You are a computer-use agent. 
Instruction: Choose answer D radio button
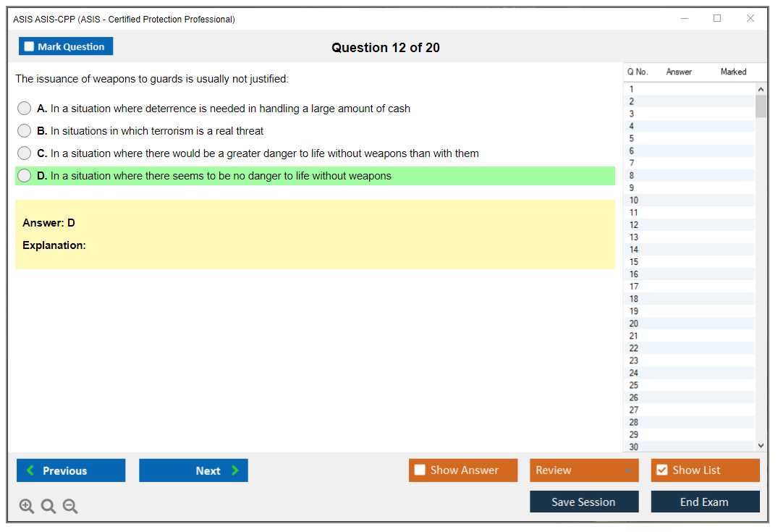25,176
